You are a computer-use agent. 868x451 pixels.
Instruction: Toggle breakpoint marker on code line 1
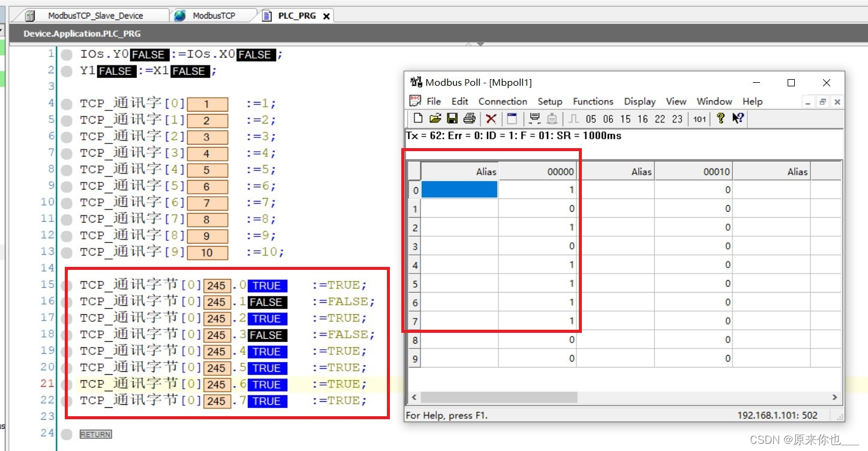(x=67, y=55)
